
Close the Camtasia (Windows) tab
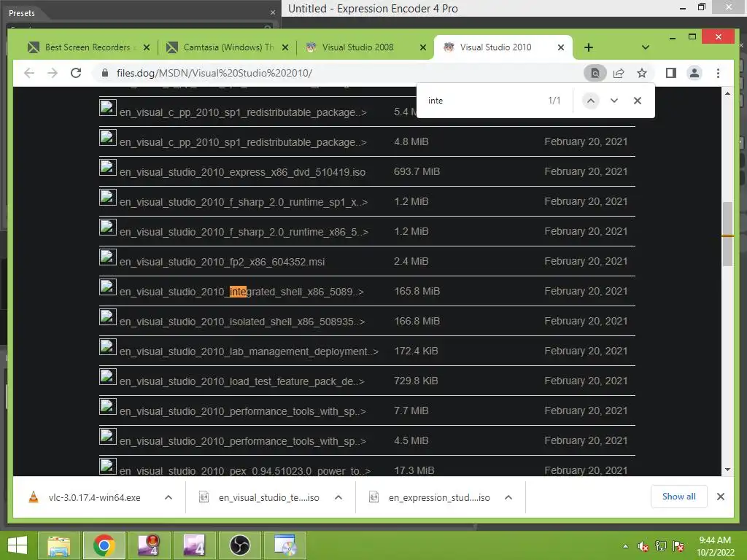coord(285,47)
